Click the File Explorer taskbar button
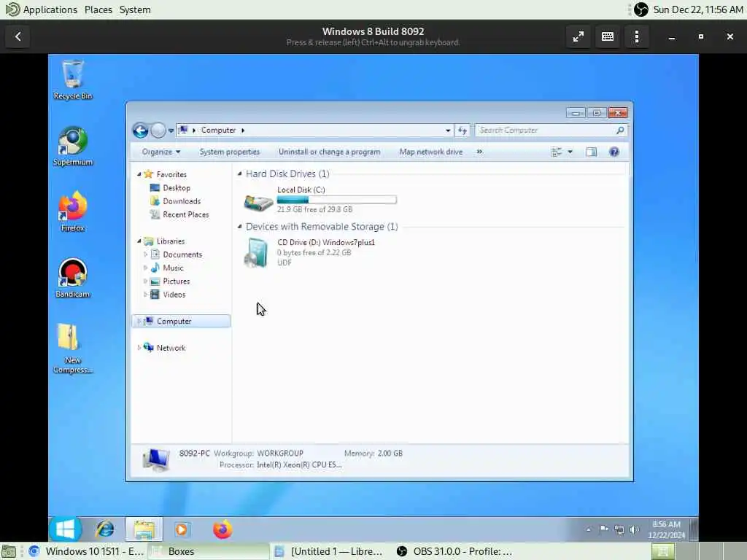The image size is (747, 560). coord(144,529)
